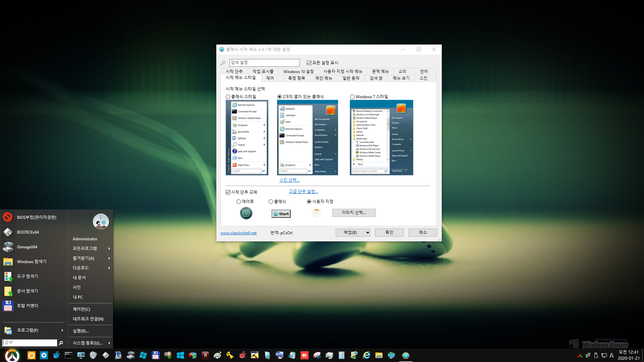Viewport: 644px width, 362px height.
Task: Open the 백업(B) dropdown button
Action: coord(353,232)
